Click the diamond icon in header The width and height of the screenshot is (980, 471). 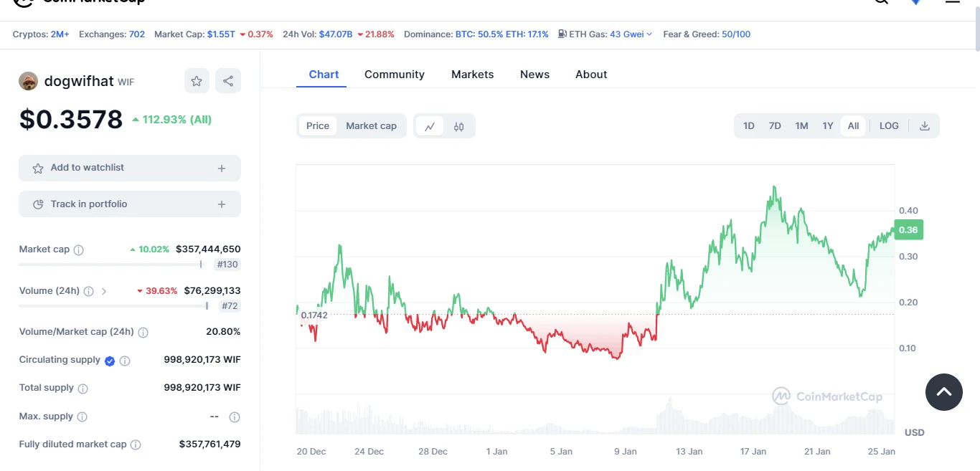[x=915, y=1]
